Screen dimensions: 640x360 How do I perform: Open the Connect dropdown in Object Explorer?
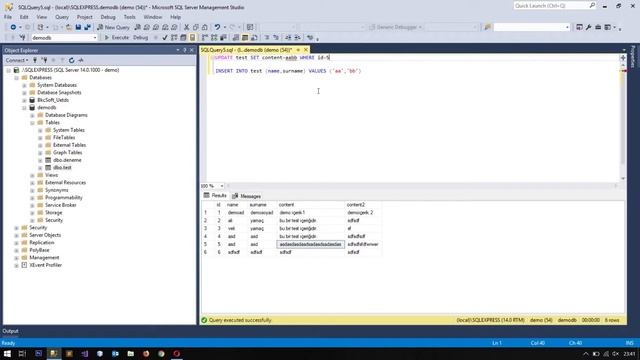16,60
